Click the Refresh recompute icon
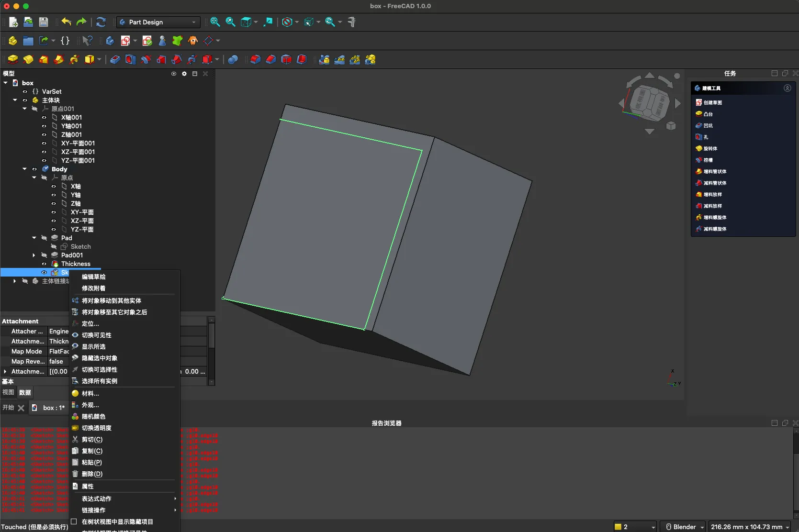 (101, 22)
